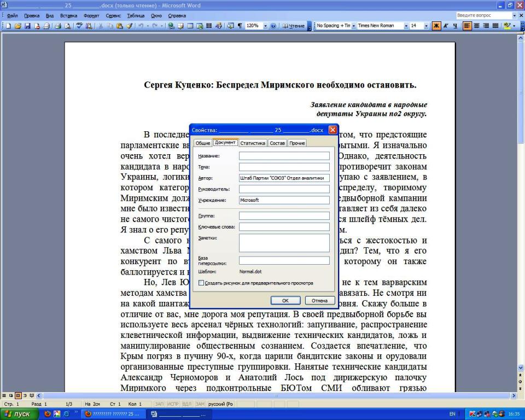Click the Format Painter brush icon
Image resolution: width=525 pixels, height=420 pixels.
(x=129, y=26)
